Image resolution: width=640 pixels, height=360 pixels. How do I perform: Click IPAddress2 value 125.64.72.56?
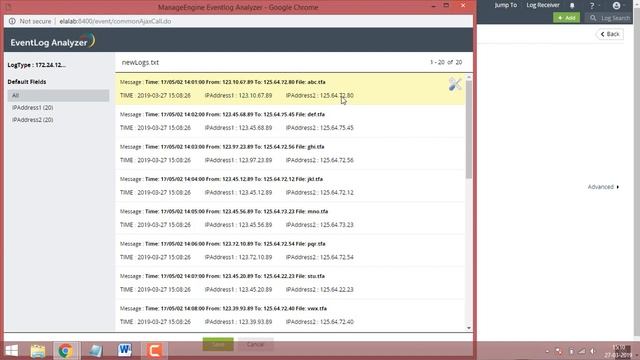pos(337,160)
